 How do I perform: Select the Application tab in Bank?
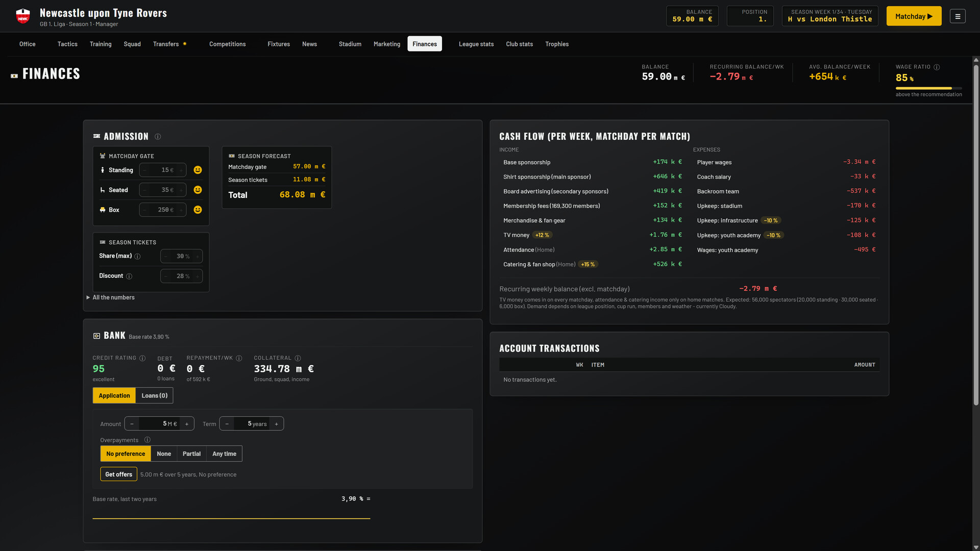point(114,395)
